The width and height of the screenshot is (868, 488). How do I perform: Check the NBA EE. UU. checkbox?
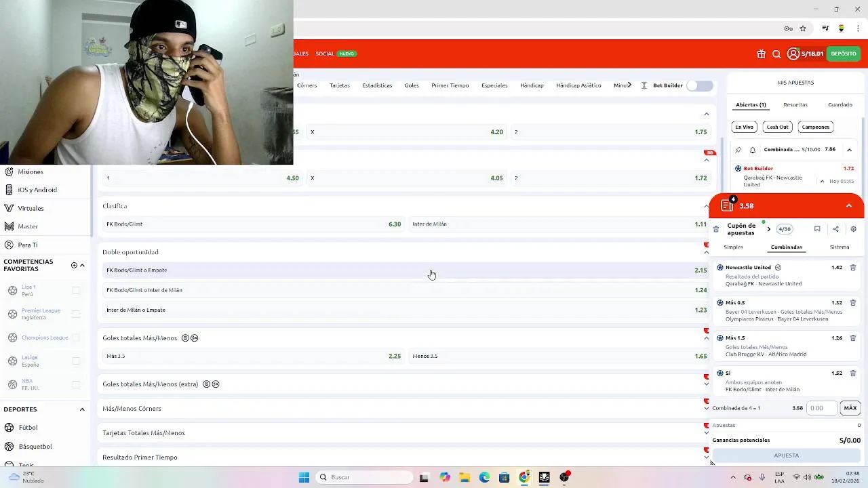[76, 384]
